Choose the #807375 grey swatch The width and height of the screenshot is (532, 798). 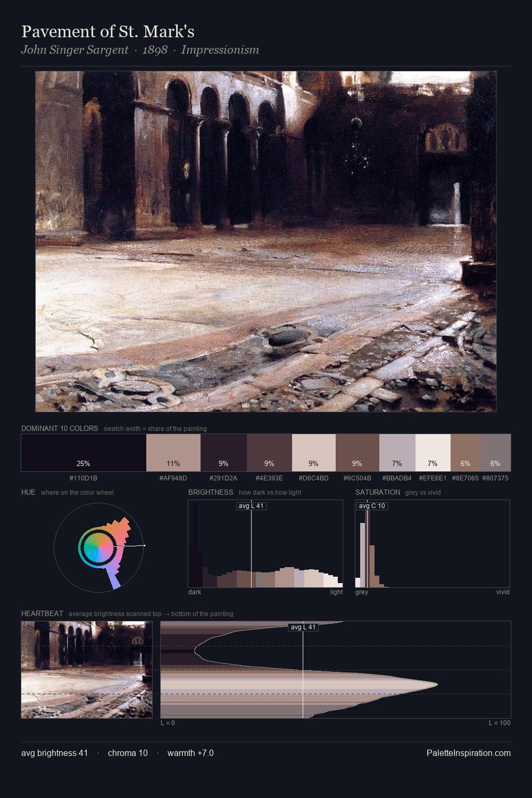[x=495, y=453]
